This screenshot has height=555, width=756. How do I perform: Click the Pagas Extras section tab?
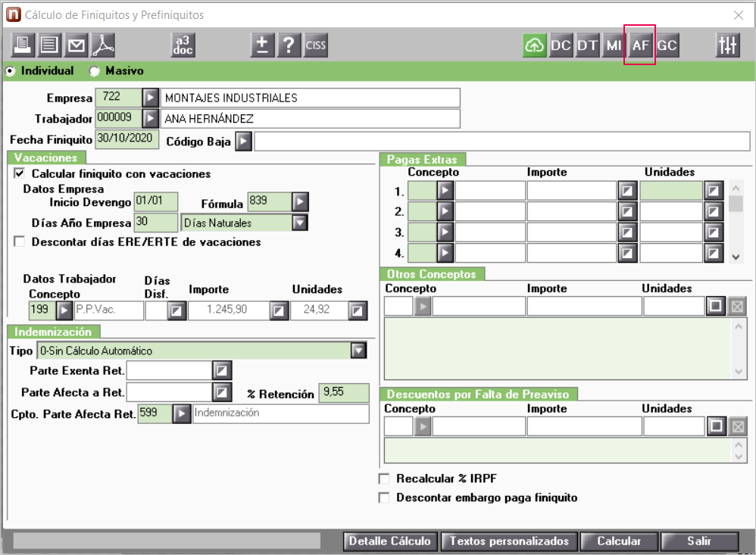click(x=423, y=160)
